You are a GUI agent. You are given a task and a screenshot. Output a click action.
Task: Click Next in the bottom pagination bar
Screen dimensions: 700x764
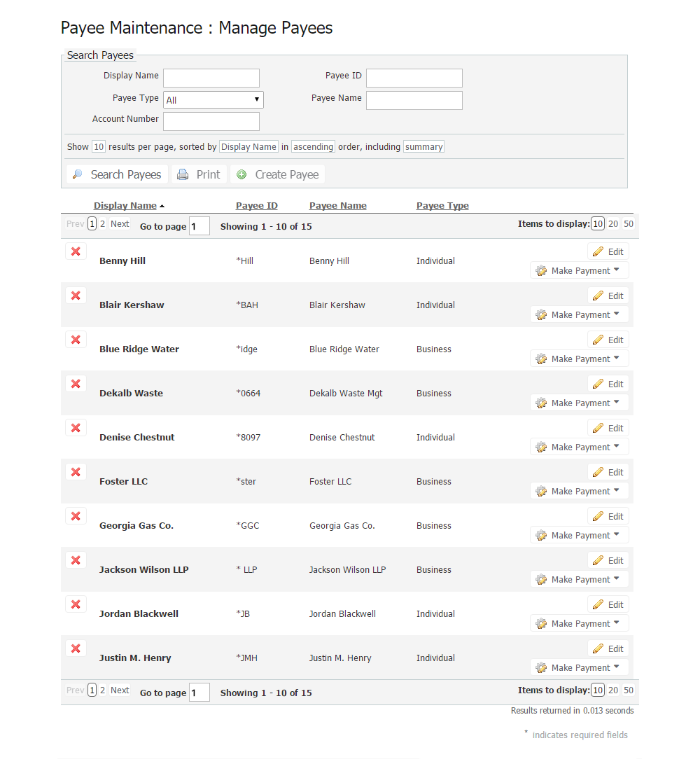point(120,690)
